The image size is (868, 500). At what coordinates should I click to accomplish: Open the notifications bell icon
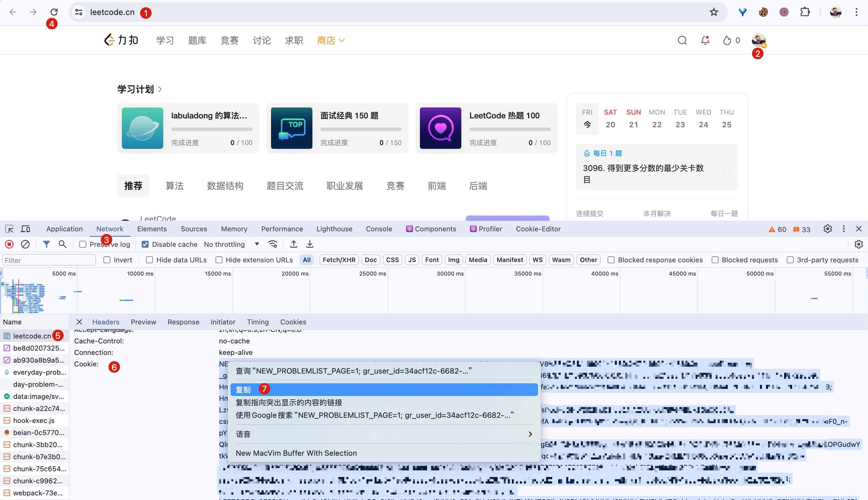pyautogui.click(x=705, y=40)
